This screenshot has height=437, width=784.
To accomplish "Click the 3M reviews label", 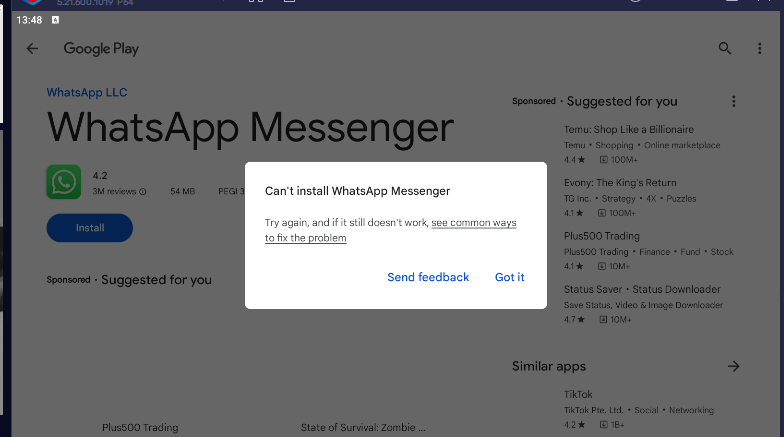I will tap(114, 192).
